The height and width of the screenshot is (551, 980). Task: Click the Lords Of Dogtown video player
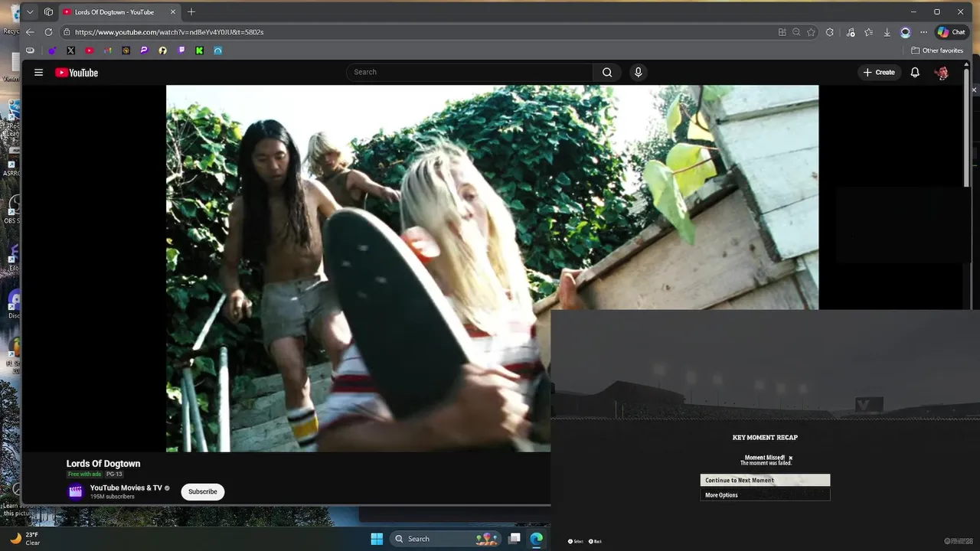[x=492, y=268]
